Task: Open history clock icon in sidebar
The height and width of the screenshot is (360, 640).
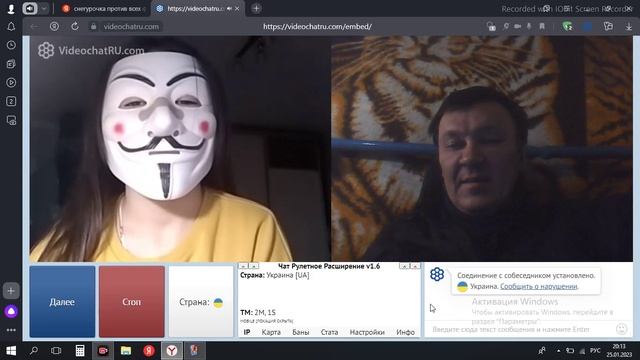Action: [11, 45]
